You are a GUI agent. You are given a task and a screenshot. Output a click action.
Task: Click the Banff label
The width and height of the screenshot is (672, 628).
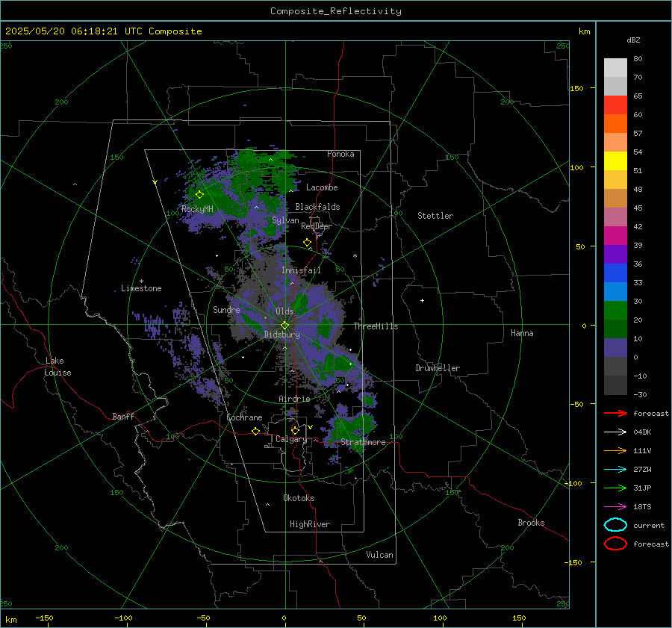tap(123, 416)
